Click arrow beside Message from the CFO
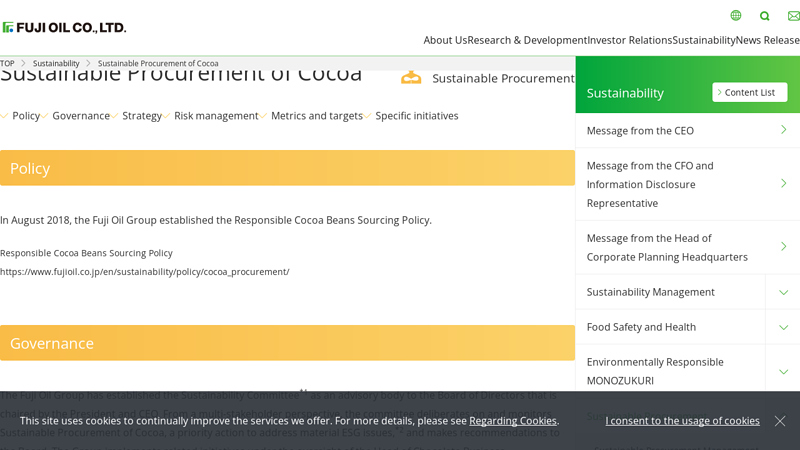 pos(784,184)
